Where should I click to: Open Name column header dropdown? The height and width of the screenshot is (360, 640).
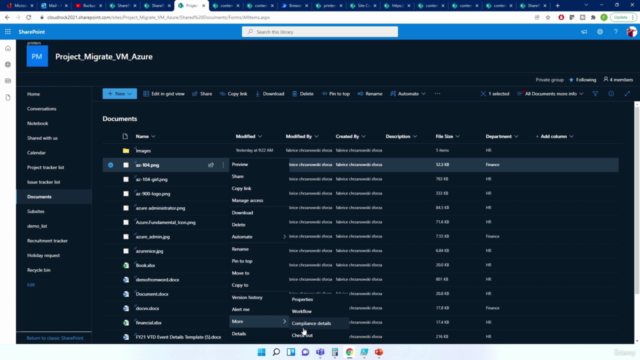(x=145, y=136)
